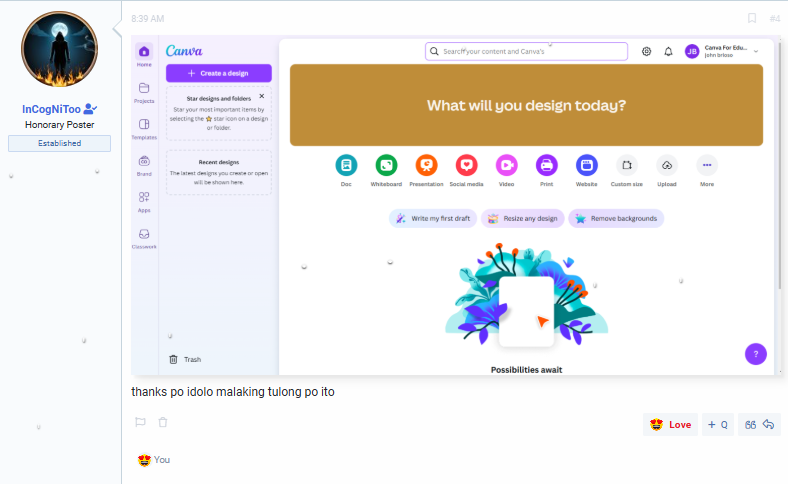Screen dimensions: 788x484
Task: Select the Social media design type
Action: tap(466, 170)
